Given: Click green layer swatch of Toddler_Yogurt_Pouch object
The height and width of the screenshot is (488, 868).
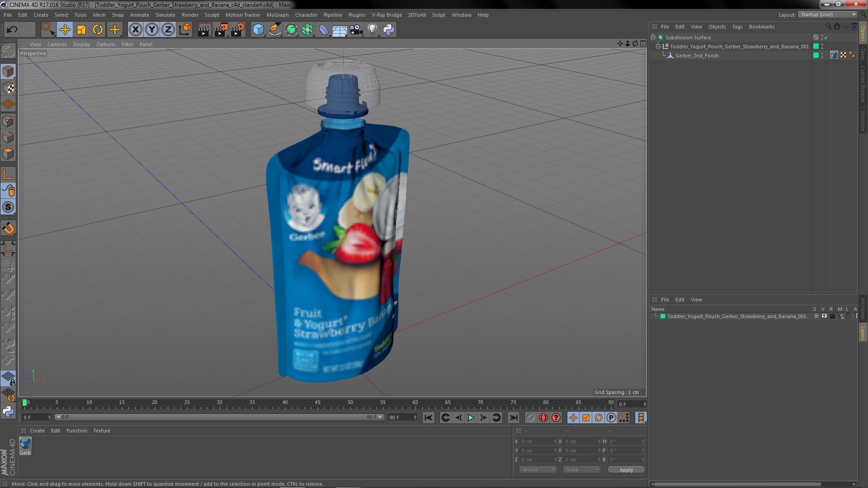Looking at the screenshot, I should (816, 47).
